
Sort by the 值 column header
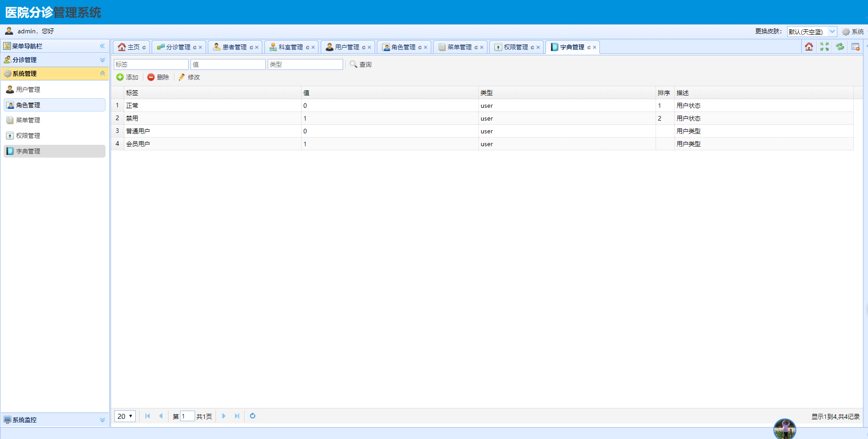pyautogui.click(x=390, y=93)
